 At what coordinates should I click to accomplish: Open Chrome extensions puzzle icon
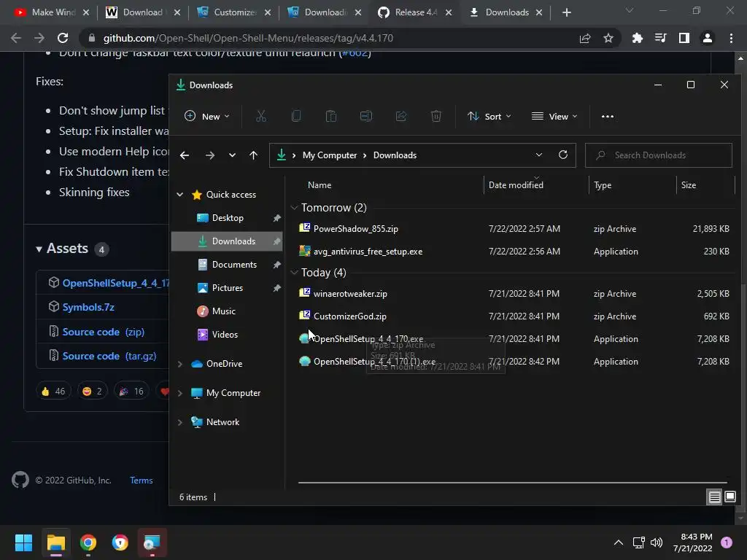pos(637,38)
